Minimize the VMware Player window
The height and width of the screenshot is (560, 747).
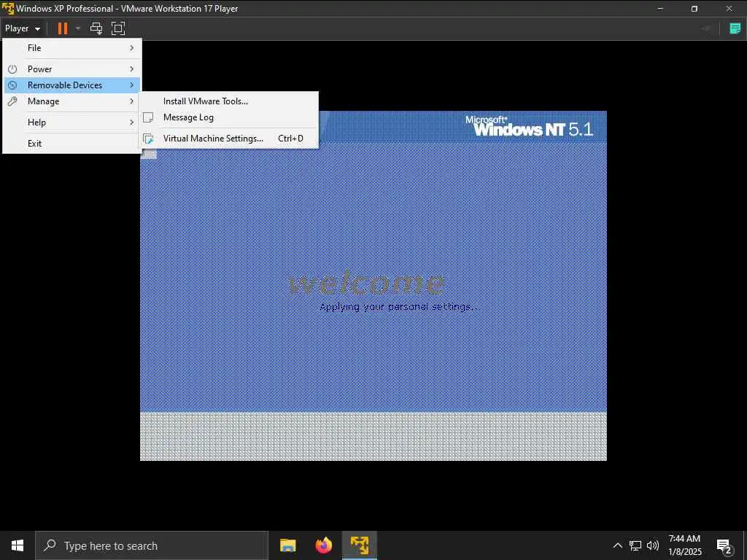coord(660,9)
